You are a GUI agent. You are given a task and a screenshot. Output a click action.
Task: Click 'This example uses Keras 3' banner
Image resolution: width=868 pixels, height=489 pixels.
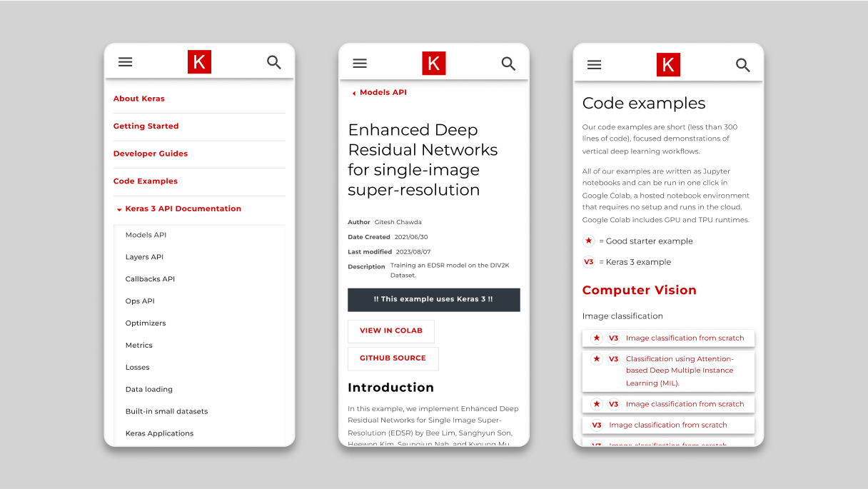coord(434,300)
